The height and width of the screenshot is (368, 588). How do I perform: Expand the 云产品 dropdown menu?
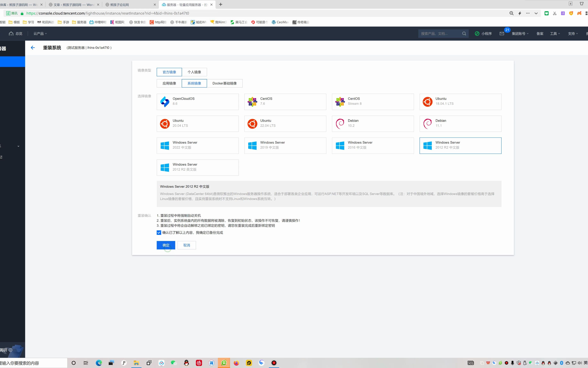(x=40, y=34)
